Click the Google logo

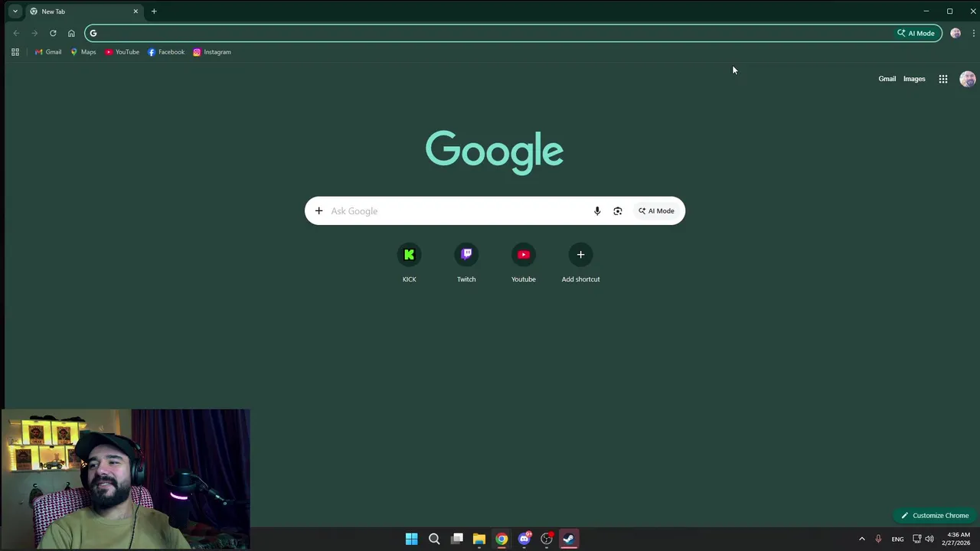pyautogui.click(x=495, y=152)
